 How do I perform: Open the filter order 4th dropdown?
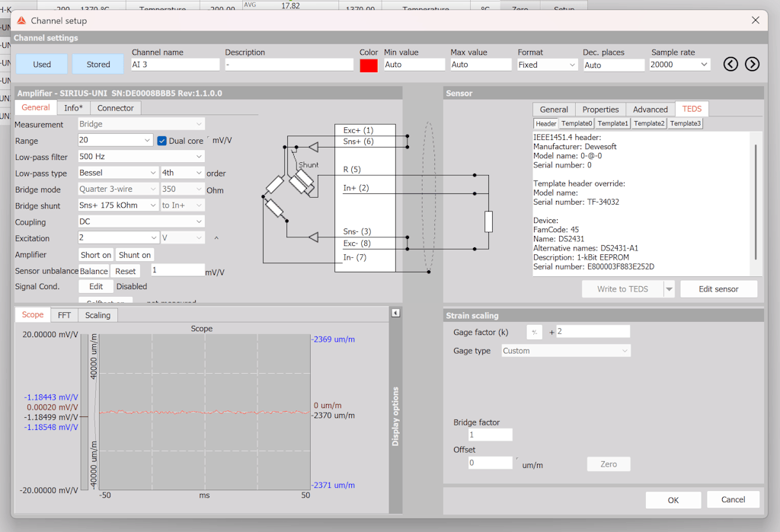199,173
